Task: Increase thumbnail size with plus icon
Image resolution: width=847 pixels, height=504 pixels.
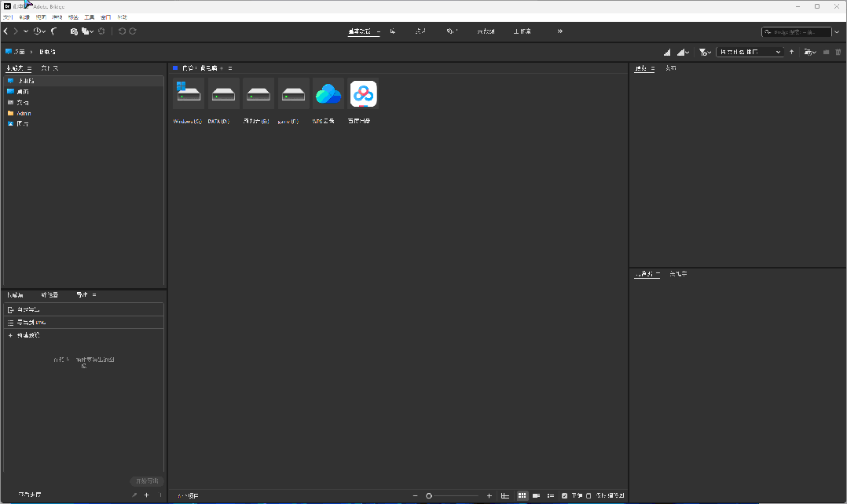Action: [489, 496]
